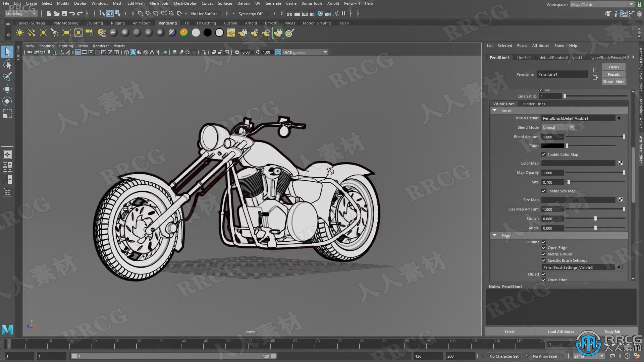Collapse the Brush section

tap(494, 111)
